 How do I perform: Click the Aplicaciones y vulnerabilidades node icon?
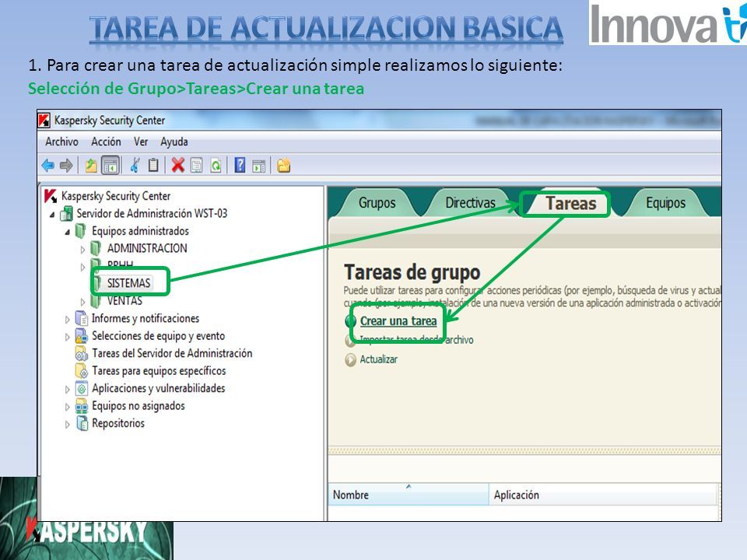coord(82,388)
